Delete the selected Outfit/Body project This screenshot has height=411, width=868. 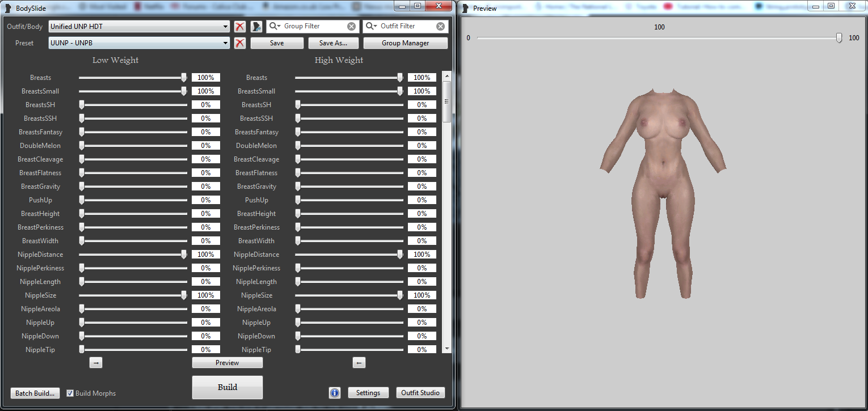click(240, 27)
